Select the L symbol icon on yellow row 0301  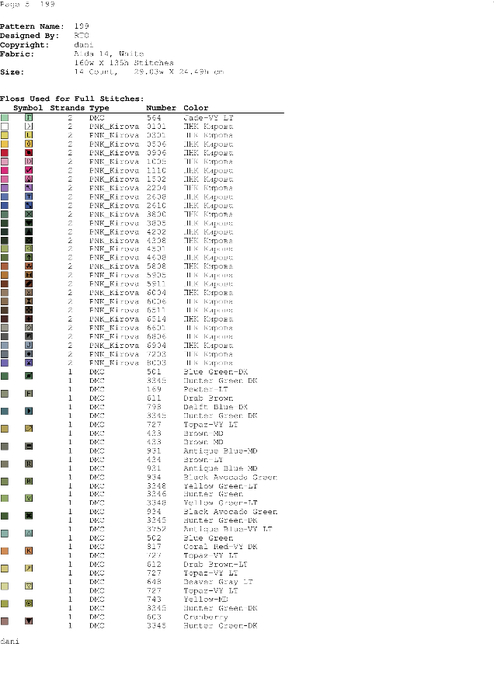coord(29,135)
